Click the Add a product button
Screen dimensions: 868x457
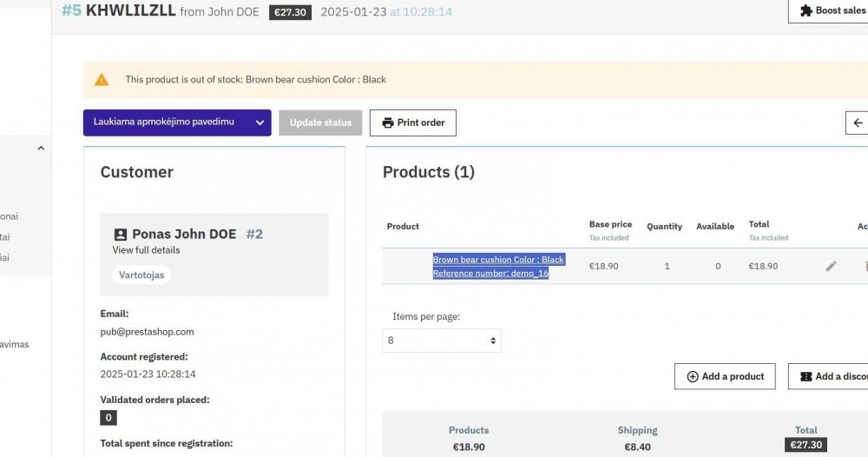click(726, 376)
